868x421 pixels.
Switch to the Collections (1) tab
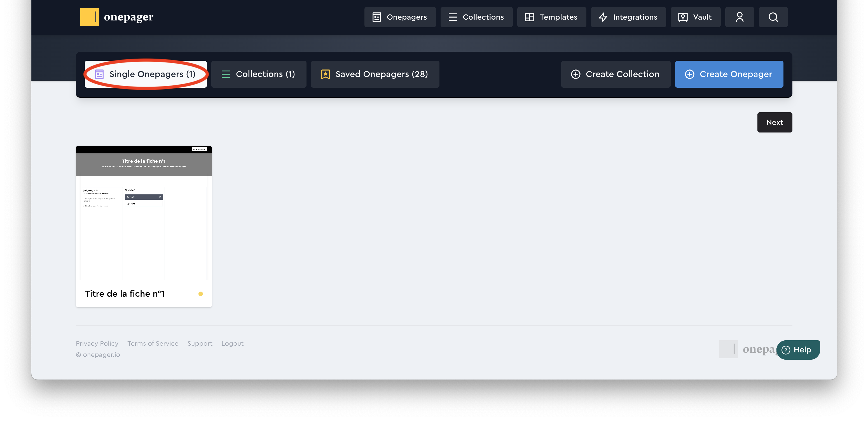click(x=258, y=74)
